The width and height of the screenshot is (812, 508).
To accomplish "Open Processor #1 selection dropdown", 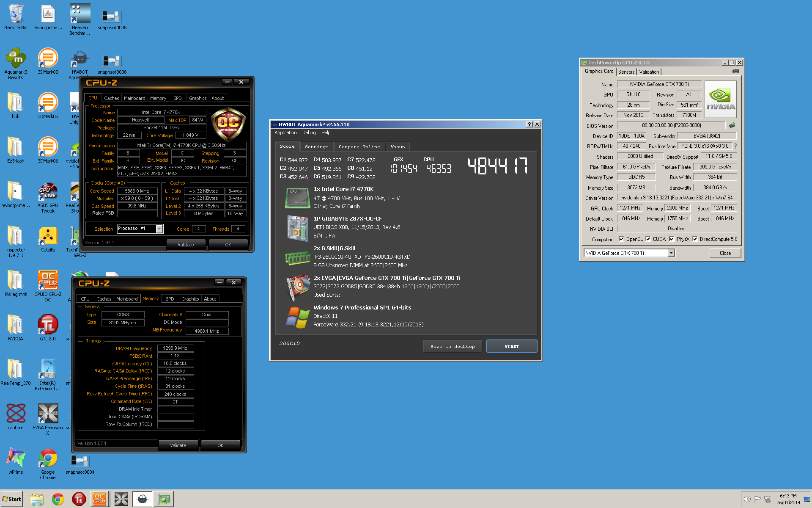I will [x=159, y=229].
